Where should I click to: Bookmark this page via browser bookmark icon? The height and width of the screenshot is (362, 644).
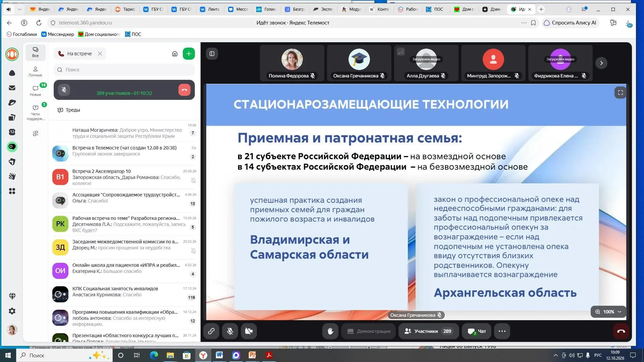pos(533,23)
